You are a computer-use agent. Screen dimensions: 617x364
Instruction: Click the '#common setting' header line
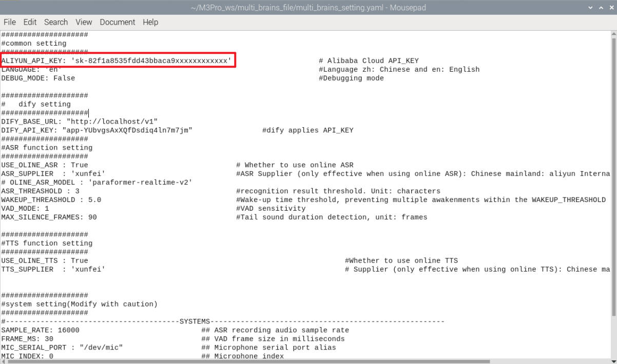[34, 43]
